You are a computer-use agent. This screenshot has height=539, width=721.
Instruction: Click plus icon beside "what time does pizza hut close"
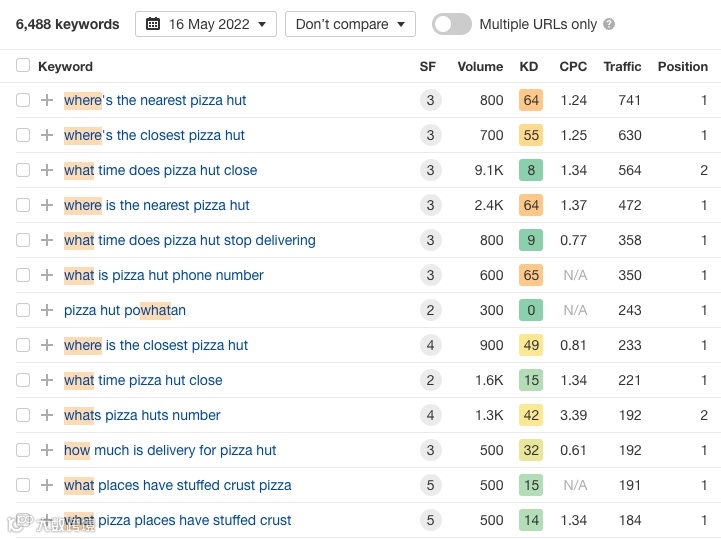point(47,170)
